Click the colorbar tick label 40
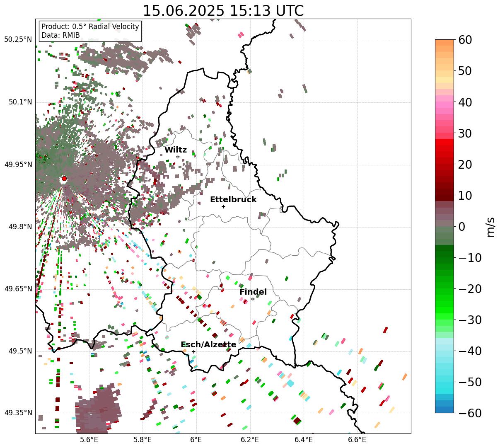The height and width of the screenshot is (448, 500). pyautogui.click(x=464, y=102)
